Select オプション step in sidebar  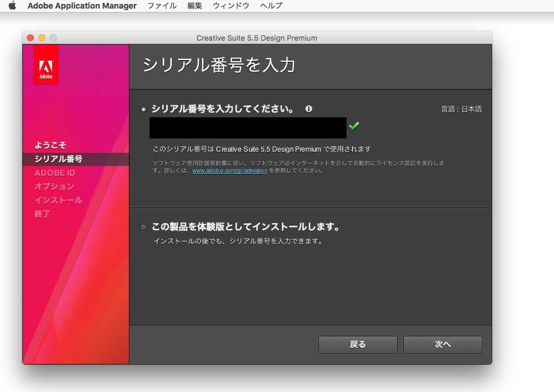point(54,187)
